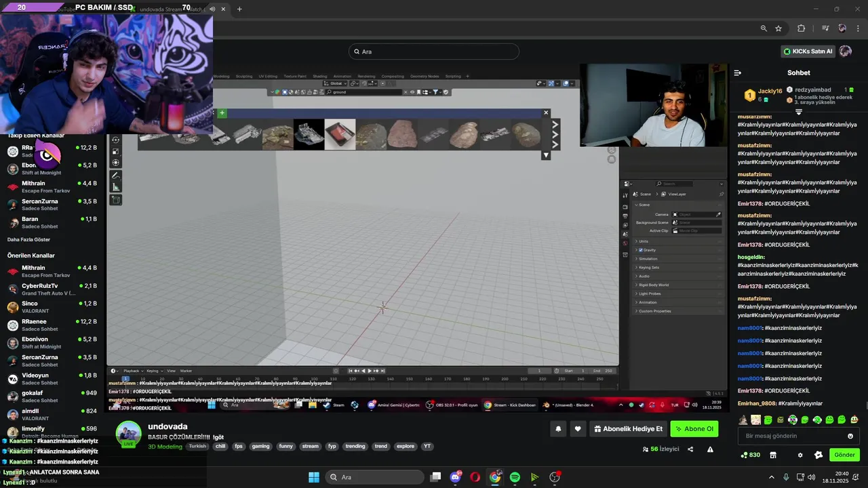Select the Measure tool in Blender toolbar
The height and width of the screenshot is (488, 868).
pyautogui.click(x=115, y=187)
